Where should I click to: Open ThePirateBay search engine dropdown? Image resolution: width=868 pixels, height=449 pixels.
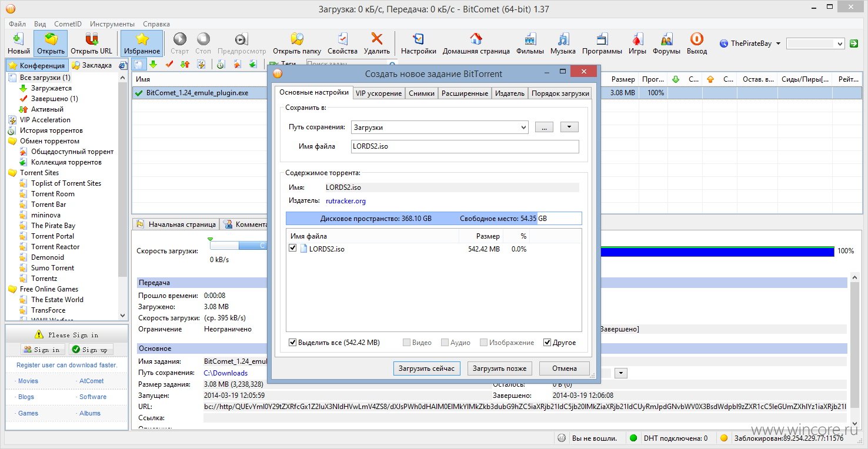778,43
